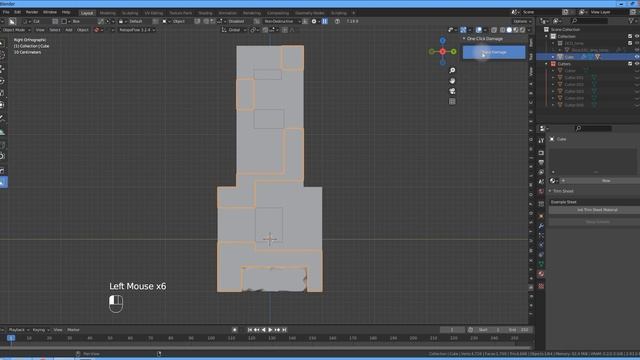Switch viewport to wireframe shading
This screenshot has width=640, height=360.
pyautogui.click(x=502, y=30)
